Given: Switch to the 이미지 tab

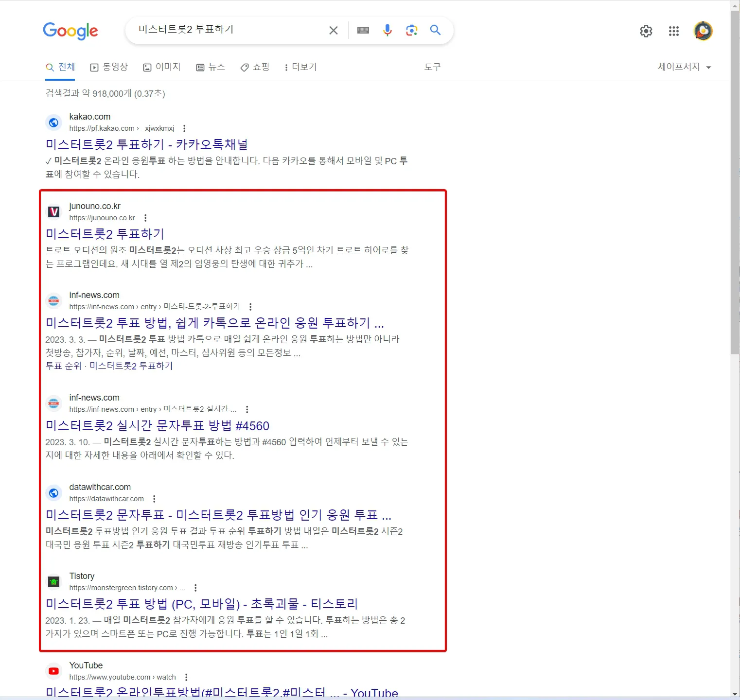Looking at the screenshot, I should click(x=162, y=67).
